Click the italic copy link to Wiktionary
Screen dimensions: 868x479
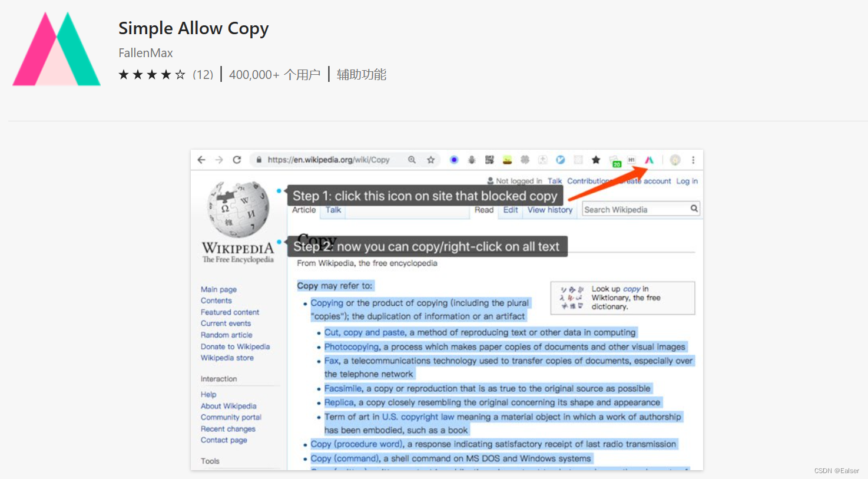click(631, 289)
